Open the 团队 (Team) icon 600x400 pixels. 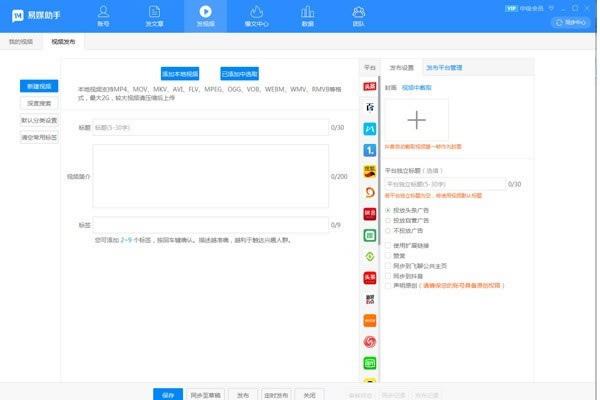pyautogui.click(x=359, y=14)
